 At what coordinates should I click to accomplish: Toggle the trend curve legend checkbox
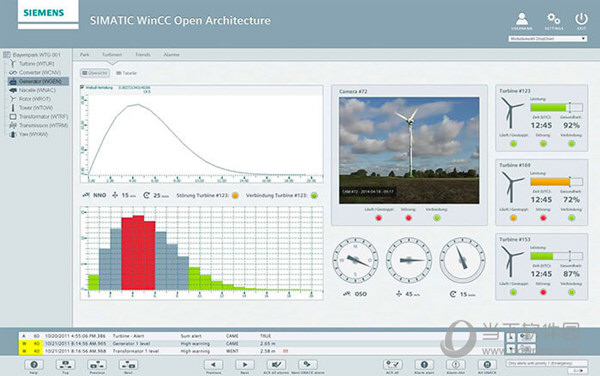coord(82,87)
